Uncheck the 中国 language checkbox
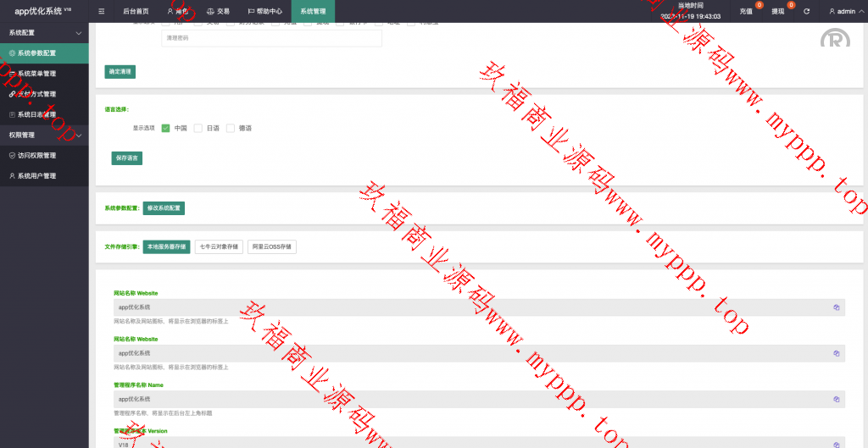This screenshot has height=448, width=868. click(x=166, y=128)
